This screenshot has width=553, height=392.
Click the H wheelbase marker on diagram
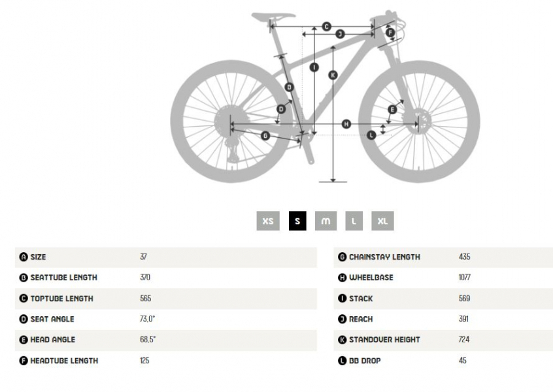click(x=346, y=124)
